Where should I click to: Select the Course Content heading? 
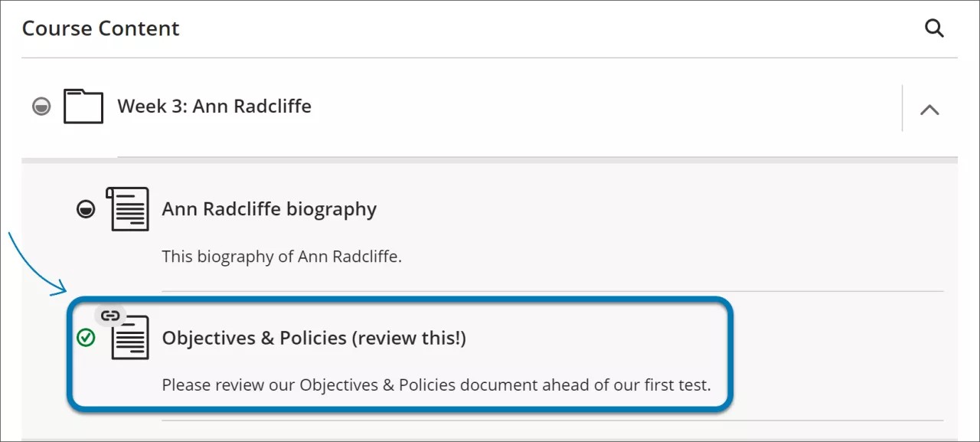click(100, 28)
